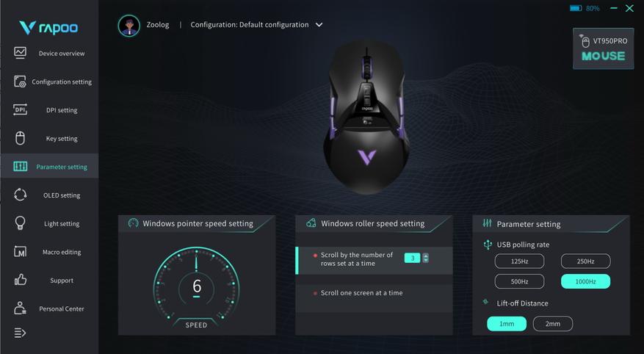
Task: Select the Key setting mouse icon
Action: (x=20, y=138)
